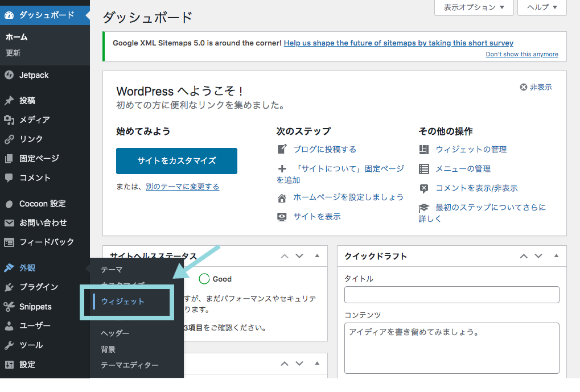Click the ブログに投稿する link

click(x=325, y=150)
